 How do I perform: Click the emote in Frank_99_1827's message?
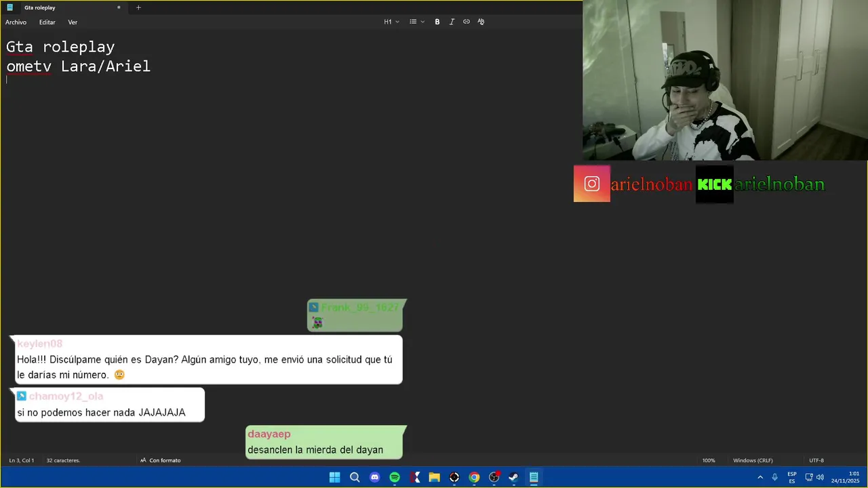317,323
